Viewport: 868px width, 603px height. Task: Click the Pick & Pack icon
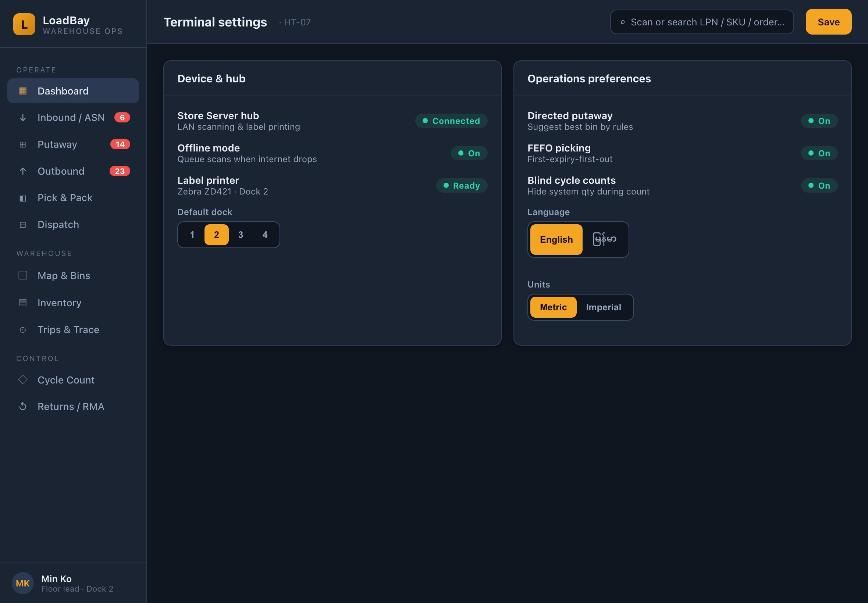(23, 198)
